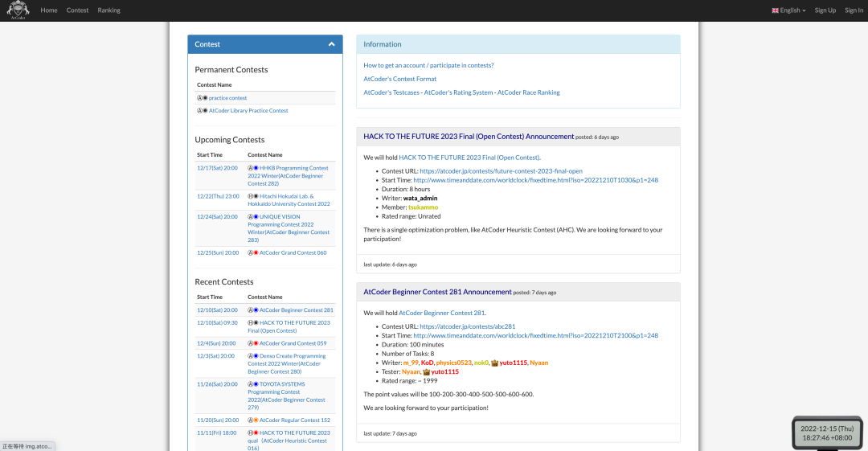868x451 pixels.
Task: Open AtCoder Beginner Contest 281 Announcement title
Action: (437, 292)
